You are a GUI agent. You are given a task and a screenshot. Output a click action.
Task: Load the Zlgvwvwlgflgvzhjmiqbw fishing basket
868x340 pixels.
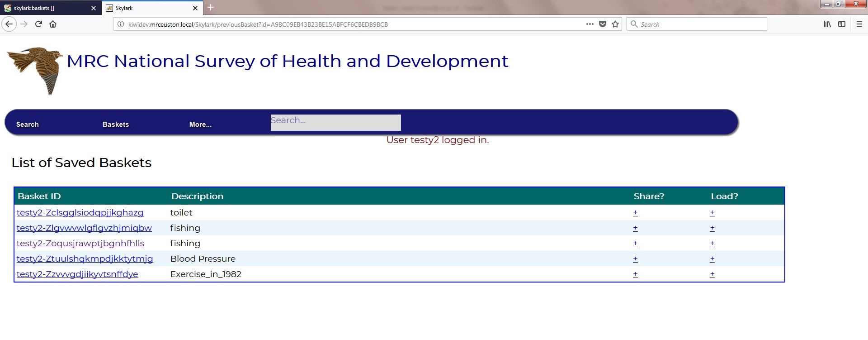[x=712, y=228]
